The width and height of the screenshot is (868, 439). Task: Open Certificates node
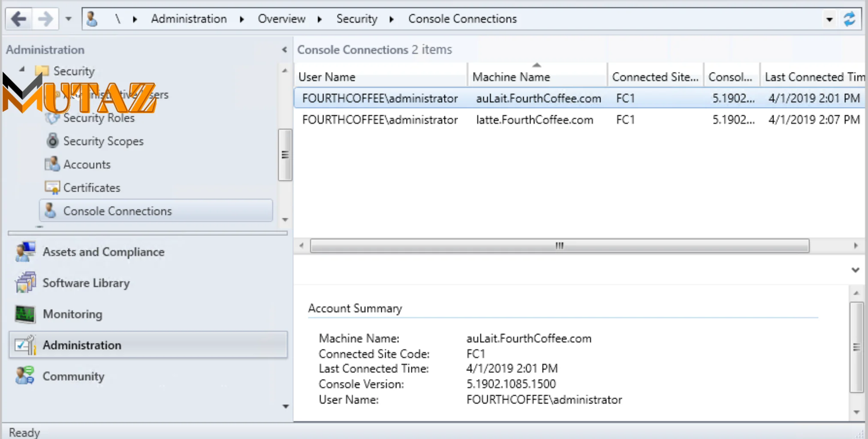point(92,187)
